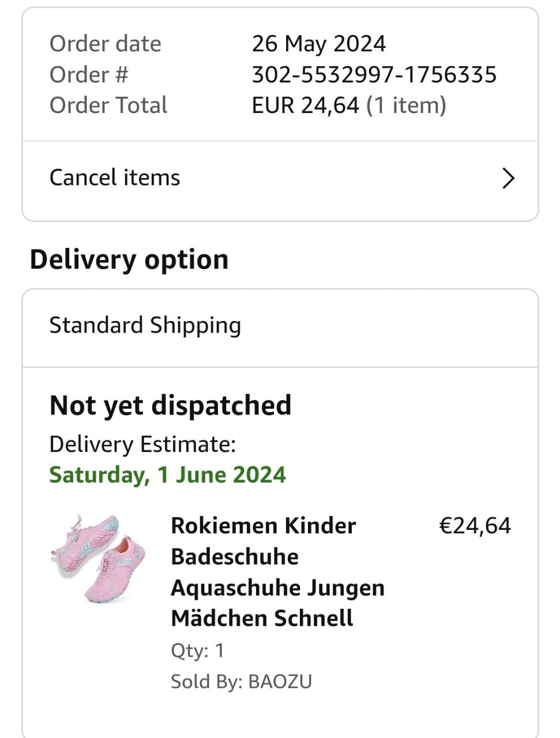
Task: Click the green Saturday, 1 June 2024 date
Action: [167, 475]
